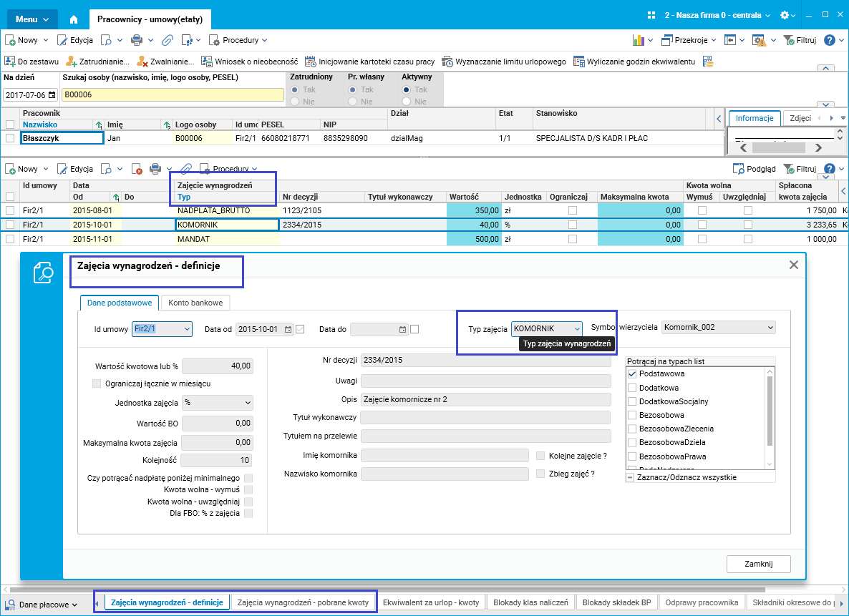This screenshot has width=849, height=616.
Task: Open the Jednostka zajęcia dropdown
Action: pos(248,403)
